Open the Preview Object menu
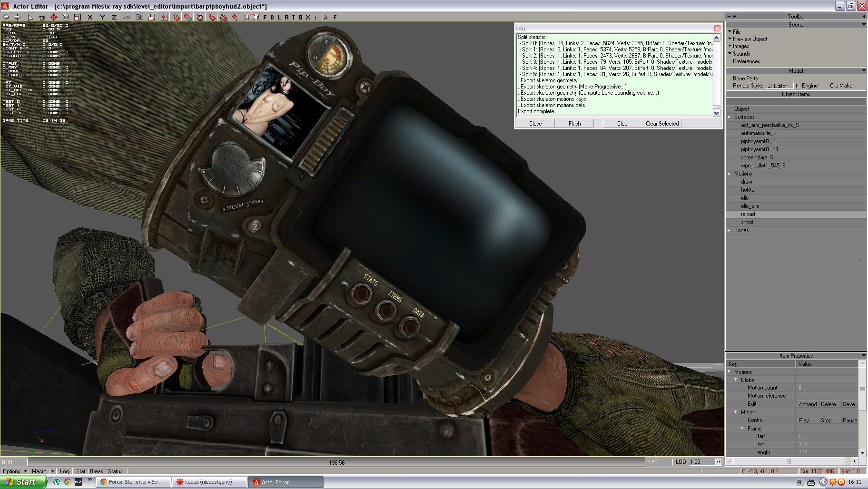 pyautogui.click(x=747, y=39)
